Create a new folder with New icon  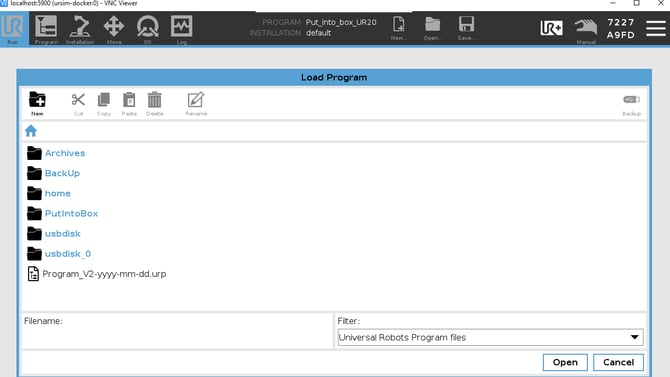click(x=37, y=103)
